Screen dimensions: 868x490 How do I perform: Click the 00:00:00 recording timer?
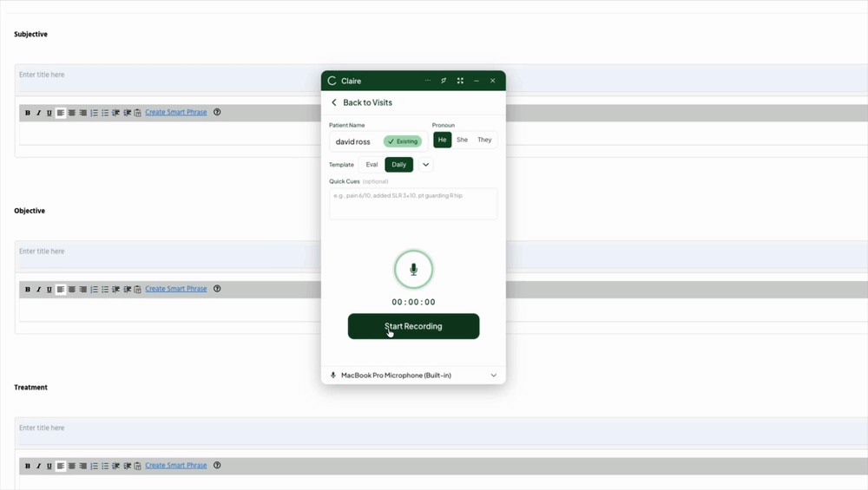click(413, 302)
